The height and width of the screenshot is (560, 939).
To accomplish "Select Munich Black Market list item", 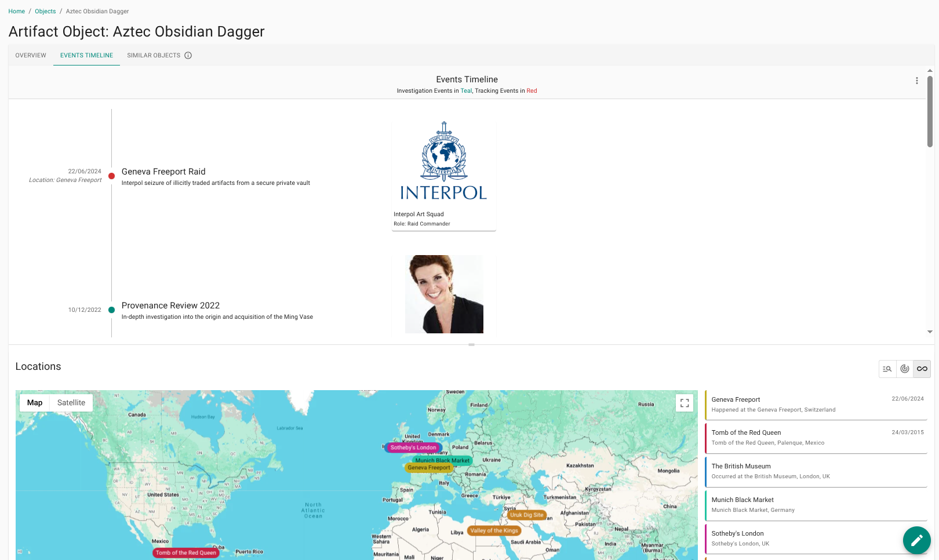I will (x=816, y=506).
